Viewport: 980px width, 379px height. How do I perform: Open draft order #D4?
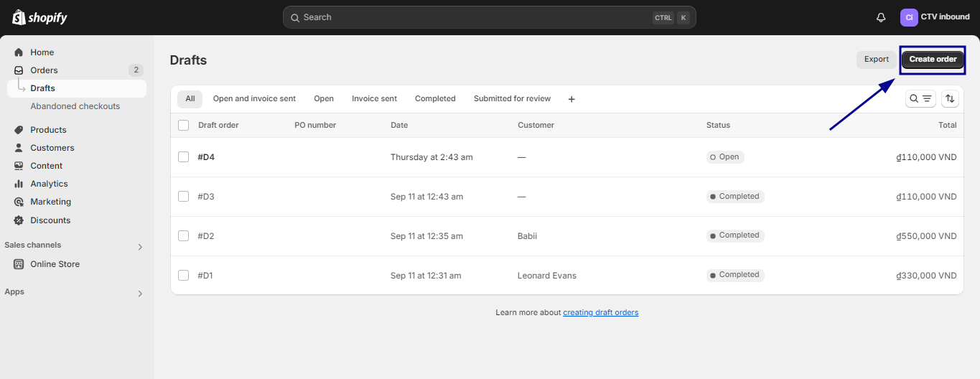click(x=206, y=157)
